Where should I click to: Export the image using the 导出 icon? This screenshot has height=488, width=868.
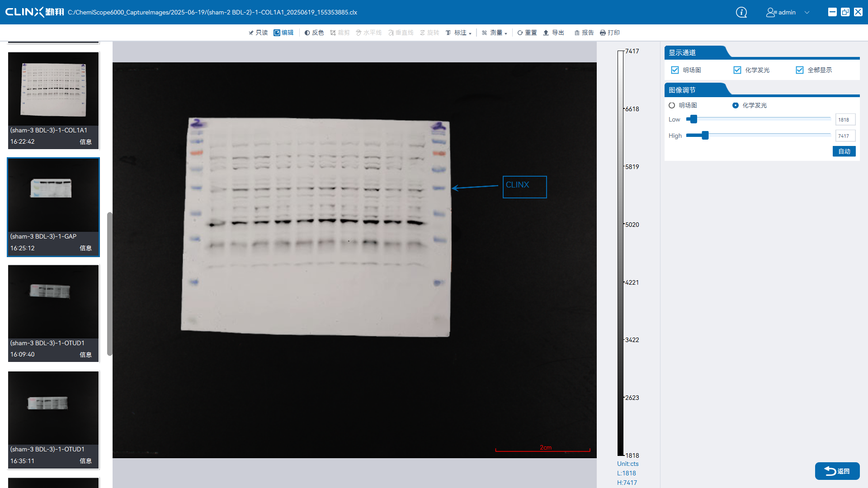[546, 33]
